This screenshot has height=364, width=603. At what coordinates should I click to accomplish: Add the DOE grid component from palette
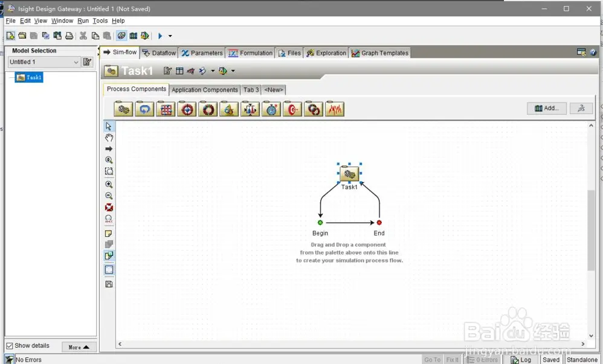[166, 109]
